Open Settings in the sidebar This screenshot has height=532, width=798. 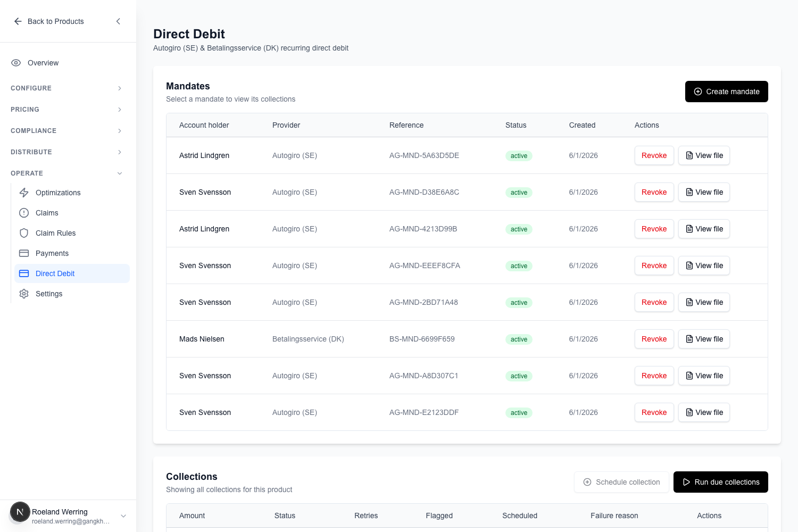72,294
